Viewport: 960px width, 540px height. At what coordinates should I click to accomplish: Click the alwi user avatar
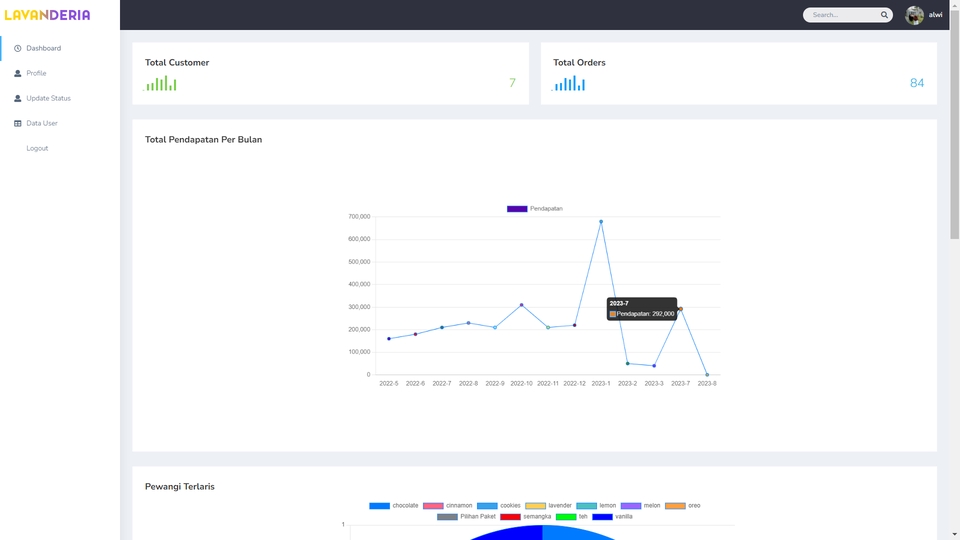click(915, 15)
